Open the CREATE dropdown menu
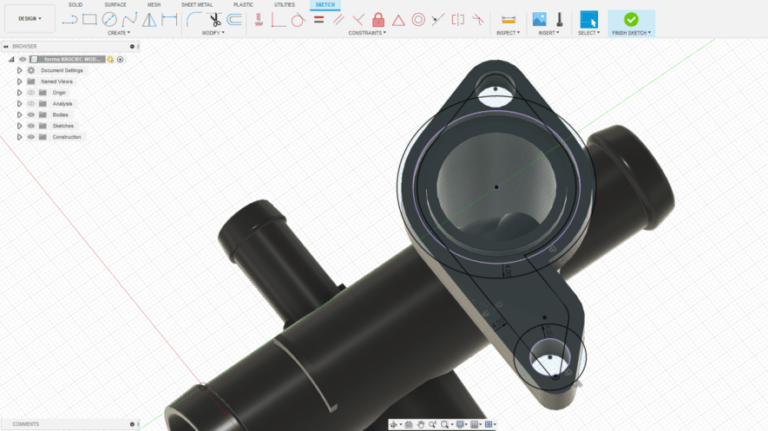The height and width of the screenshot is (431, 768). tap(118, 33)
